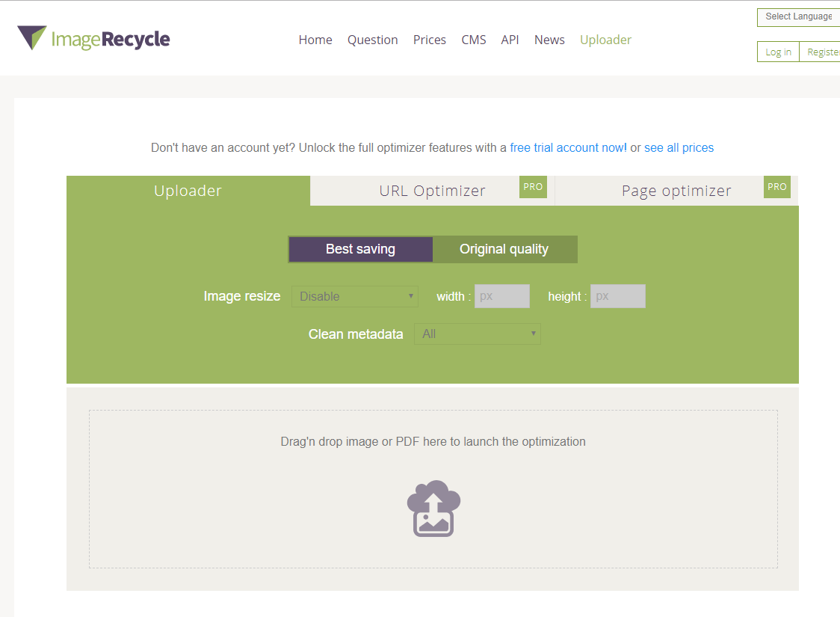Image resolution: width=840 pixels, height=617 pixels.
Task: Click the cloud upload image icon
Action: tap(433, 509)
